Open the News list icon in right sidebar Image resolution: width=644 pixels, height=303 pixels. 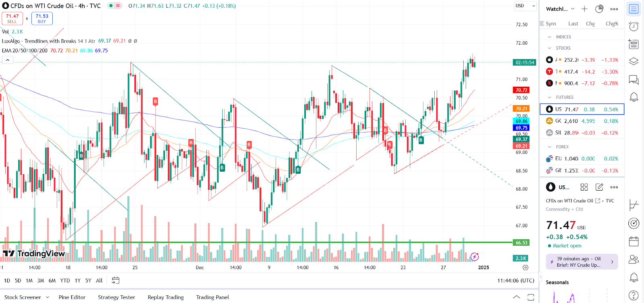pyautogui.click(x=634, y=44)
